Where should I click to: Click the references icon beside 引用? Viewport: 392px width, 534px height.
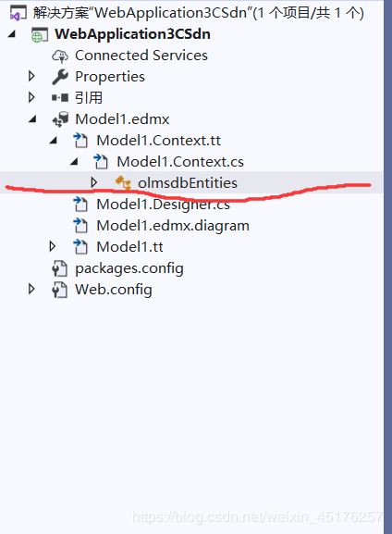(60, 98)
